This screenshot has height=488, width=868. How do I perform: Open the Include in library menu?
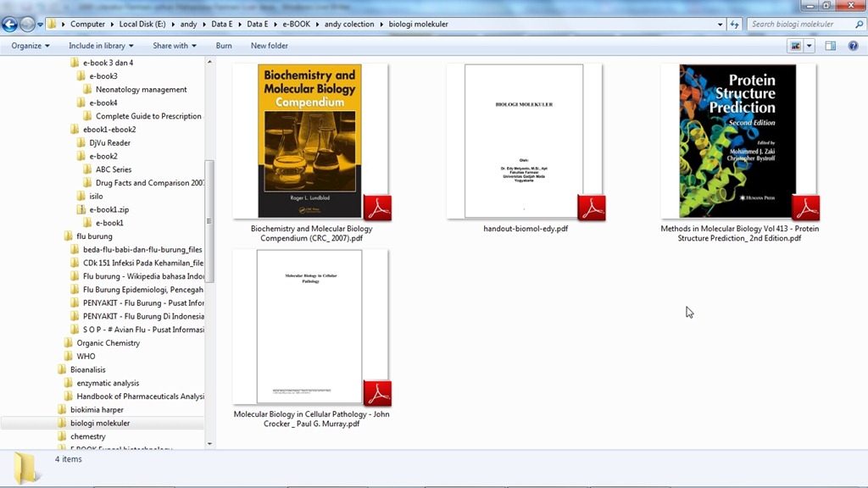coord(101,46)
